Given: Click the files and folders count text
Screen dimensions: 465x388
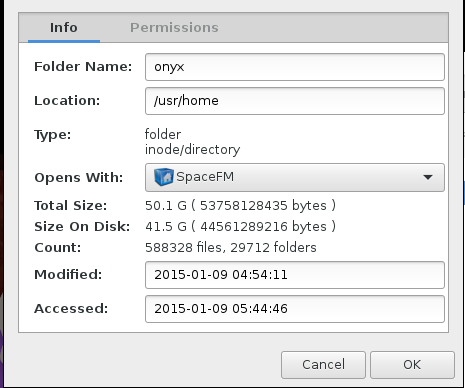Looking at the screenshot, I should (x=231, y=248).
